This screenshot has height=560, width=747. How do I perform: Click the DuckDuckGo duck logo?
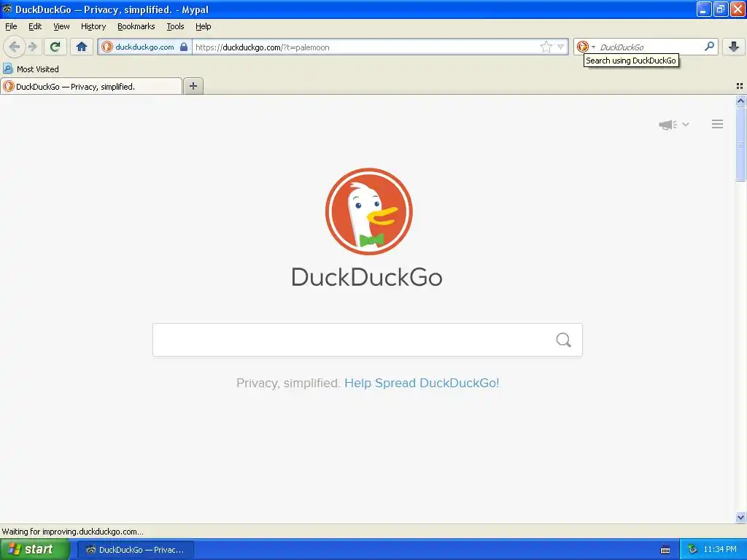coord(368,211)
